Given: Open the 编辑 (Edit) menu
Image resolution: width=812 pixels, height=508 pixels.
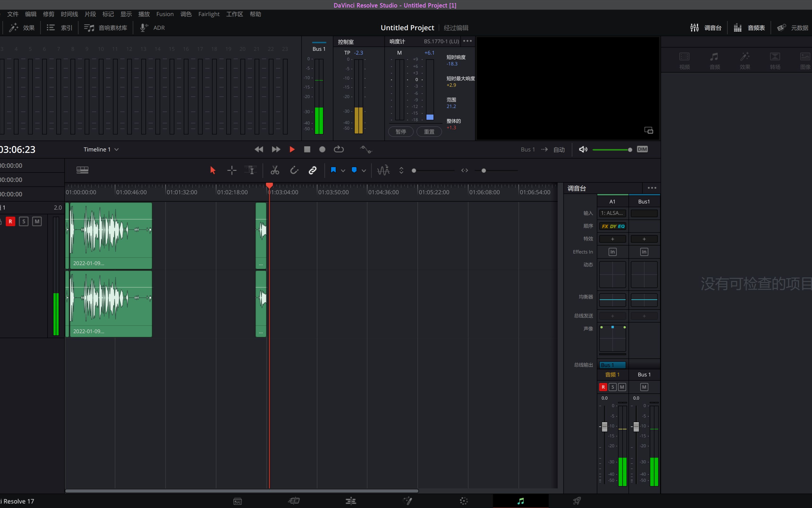Looking at the screenshot, I should (30, 14).
